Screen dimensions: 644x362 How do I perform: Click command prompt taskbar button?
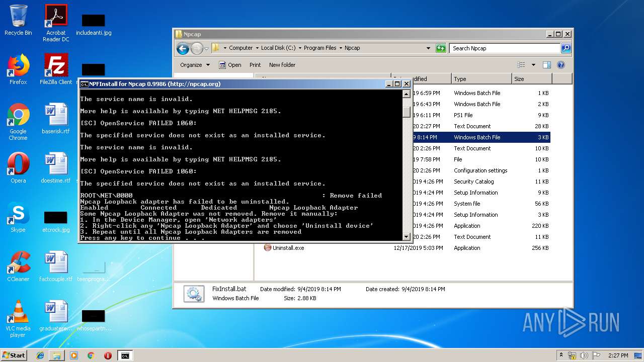[x=125, y=355]
